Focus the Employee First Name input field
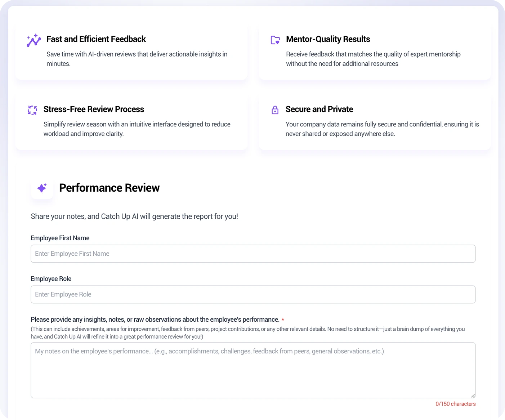The height and width of the screenshot is (420, 505). click(x=253, y=254)
